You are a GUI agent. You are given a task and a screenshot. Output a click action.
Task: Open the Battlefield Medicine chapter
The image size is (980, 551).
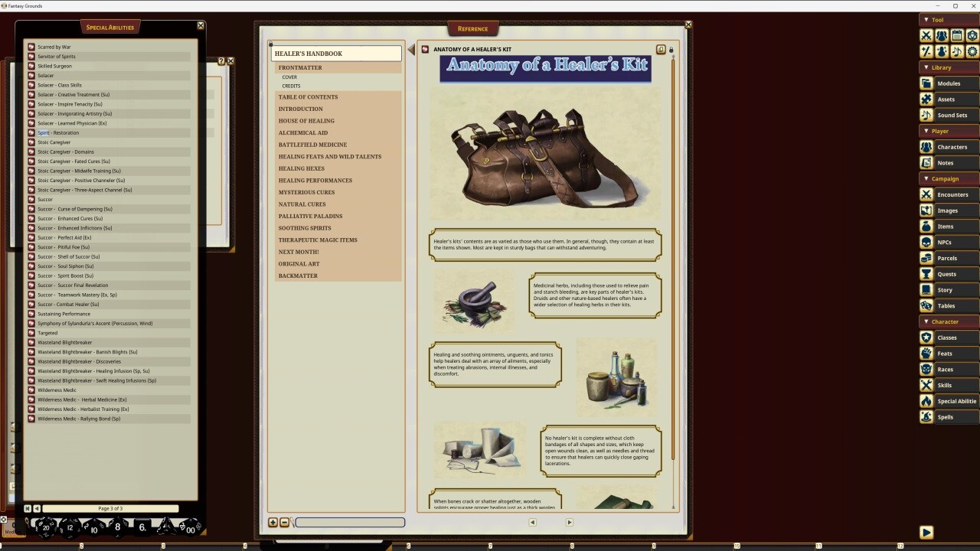312,145
